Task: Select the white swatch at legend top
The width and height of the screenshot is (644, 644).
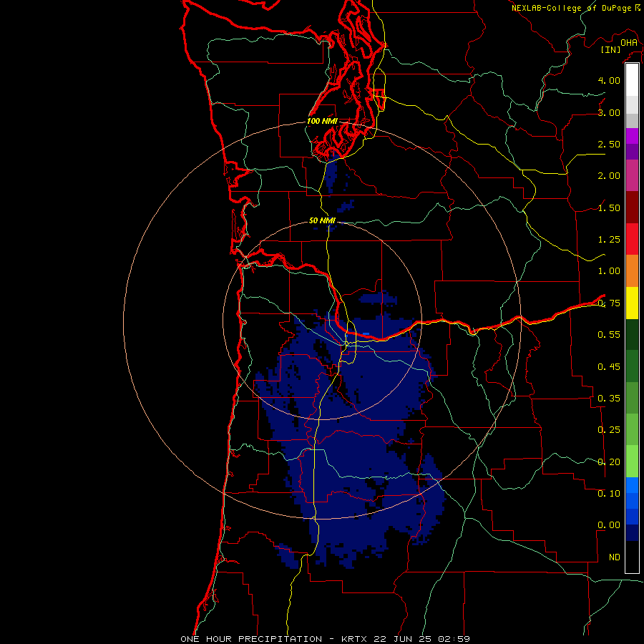Action: point(632,80)
